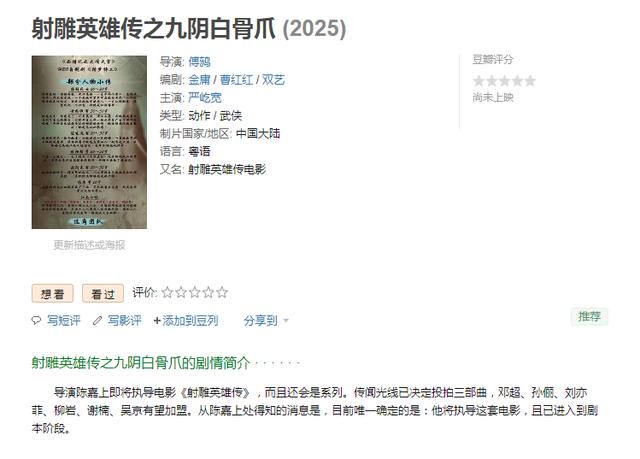Rate the movie one star
The image size is (640, 459).
(x=167, y=292)
